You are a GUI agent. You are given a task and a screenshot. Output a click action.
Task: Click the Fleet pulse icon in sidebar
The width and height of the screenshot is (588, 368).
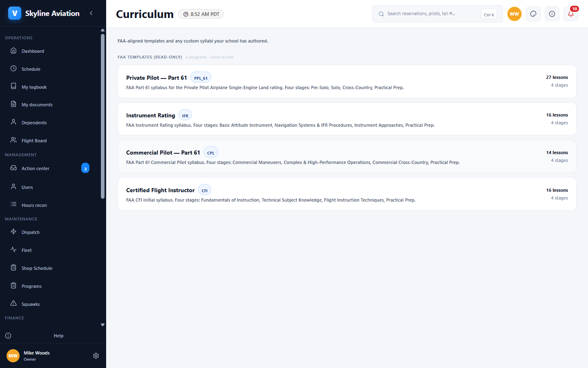[x=13, y=250]
